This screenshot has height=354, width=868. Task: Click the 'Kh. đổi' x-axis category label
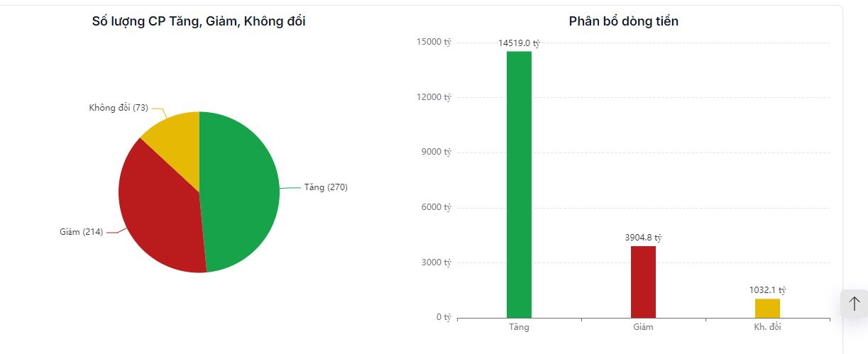coord(767,327)
